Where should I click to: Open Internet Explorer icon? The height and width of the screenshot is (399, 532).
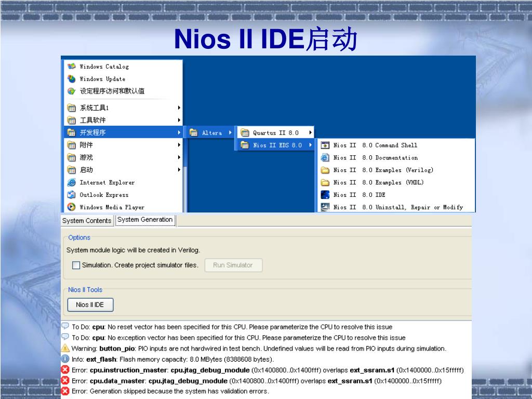pos(71,182)
